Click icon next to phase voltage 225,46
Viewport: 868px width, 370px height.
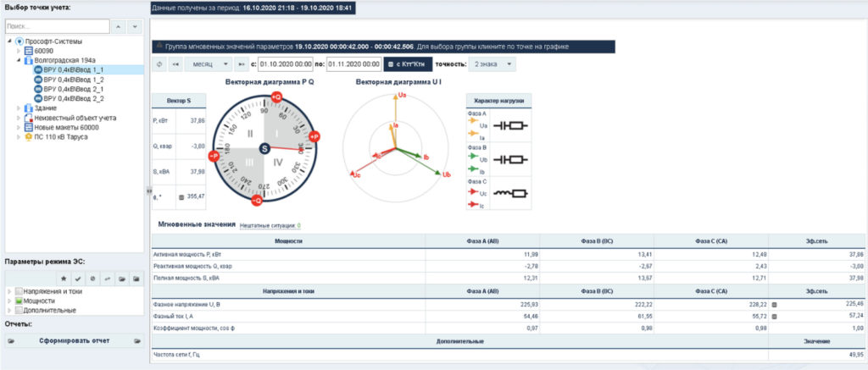tap(775, 304)
